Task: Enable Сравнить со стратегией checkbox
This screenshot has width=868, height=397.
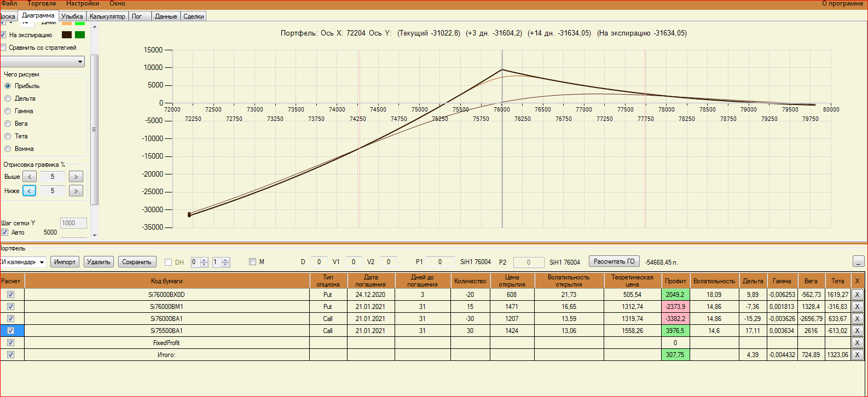Action: [3, 48]
